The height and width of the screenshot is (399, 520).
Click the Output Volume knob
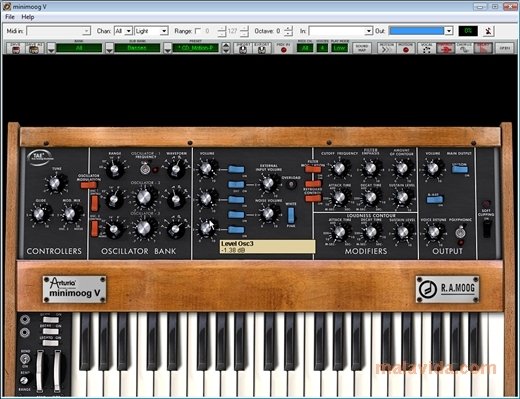(433, 168)
